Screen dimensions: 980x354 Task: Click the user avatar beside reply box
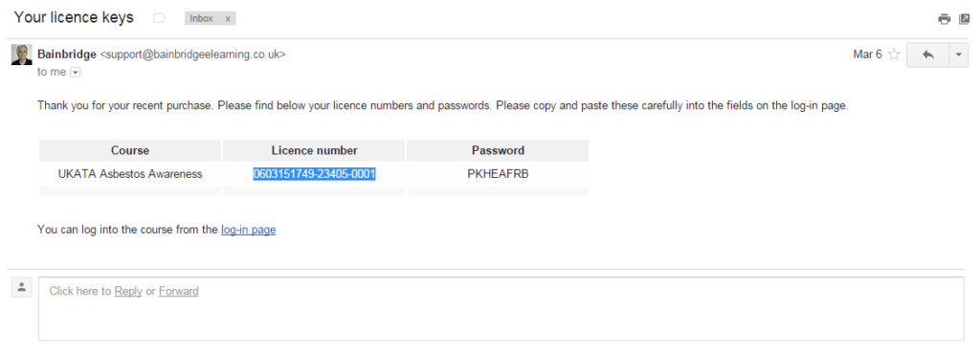click(x=22, y=287)
